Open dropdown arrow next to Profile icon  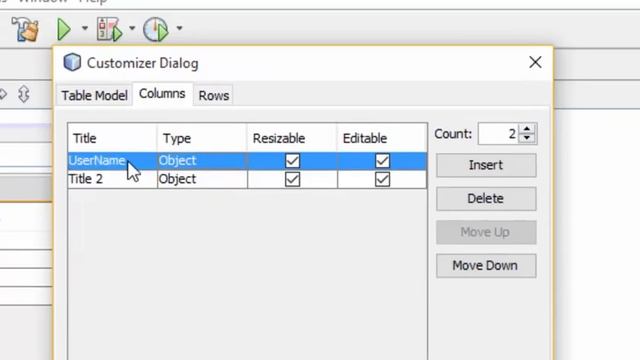pos(179,28)
